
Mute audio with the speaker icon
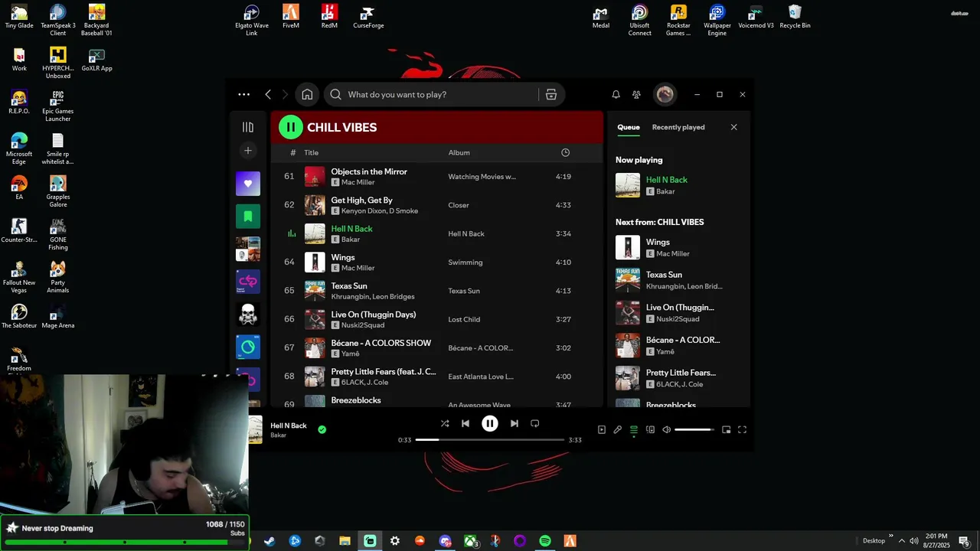[x=667, y=429]
